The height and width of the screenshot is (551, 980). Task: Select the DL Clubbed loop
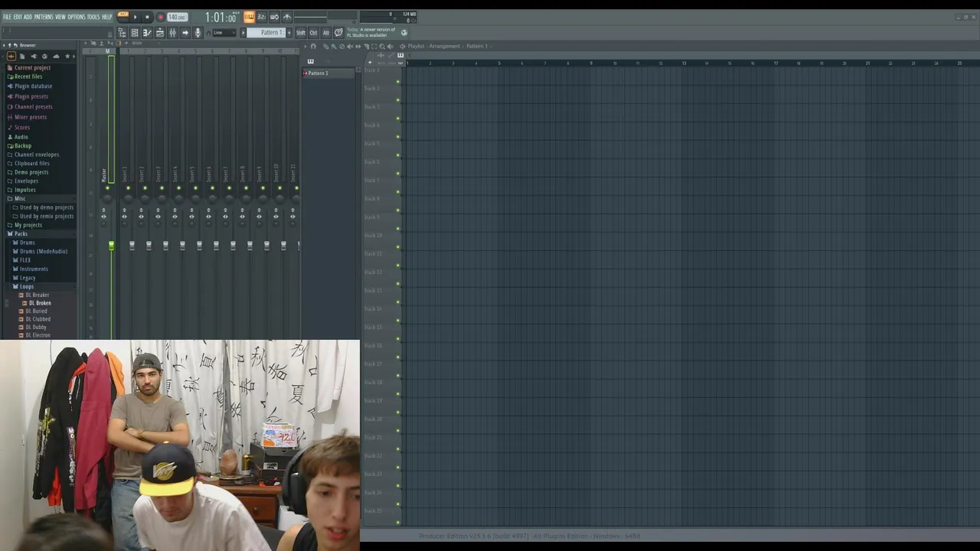point(38,319)
